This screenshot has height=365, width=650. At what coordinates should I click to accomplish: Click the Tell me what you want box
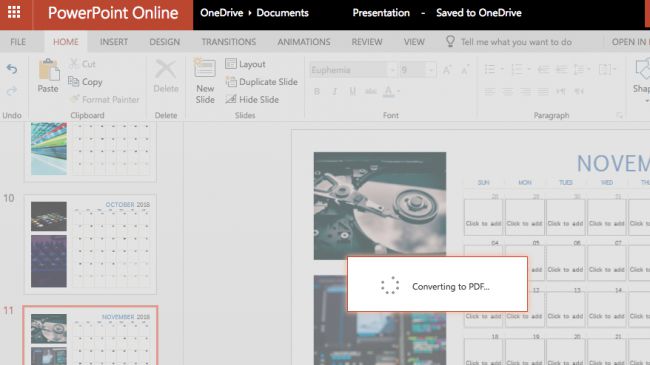point(516,42)
